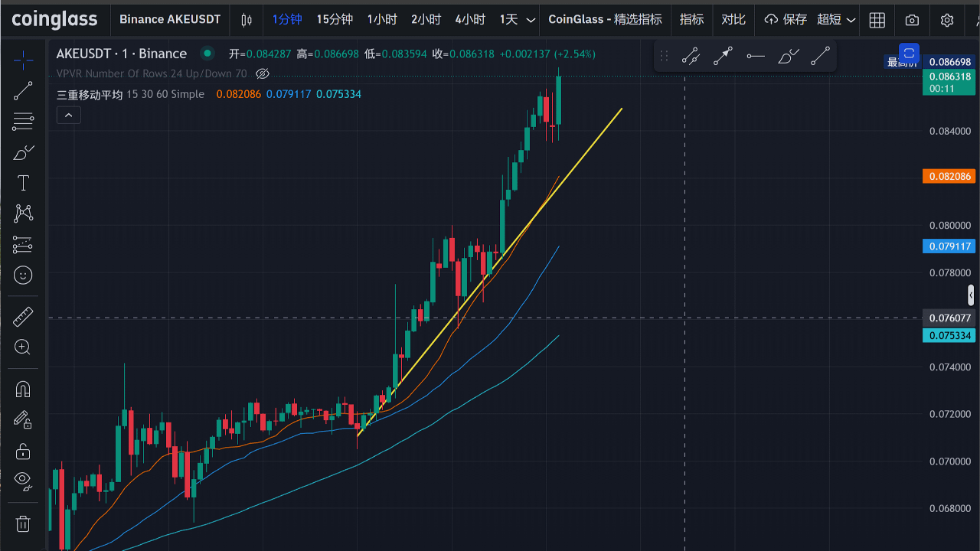Open chart settings gear
Viewport: 980px width, 551px height.
point(947,20)
